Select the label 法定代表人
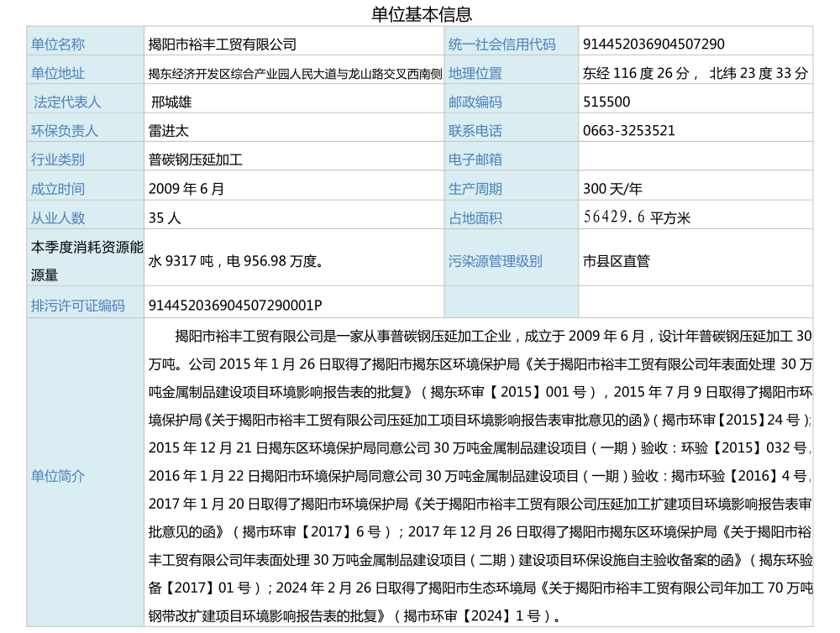 67,102
